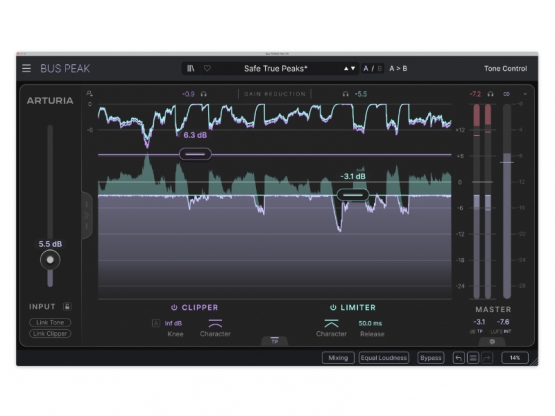
Task: Toggle the stereo link icon above meters
Action: click(507, 94)
